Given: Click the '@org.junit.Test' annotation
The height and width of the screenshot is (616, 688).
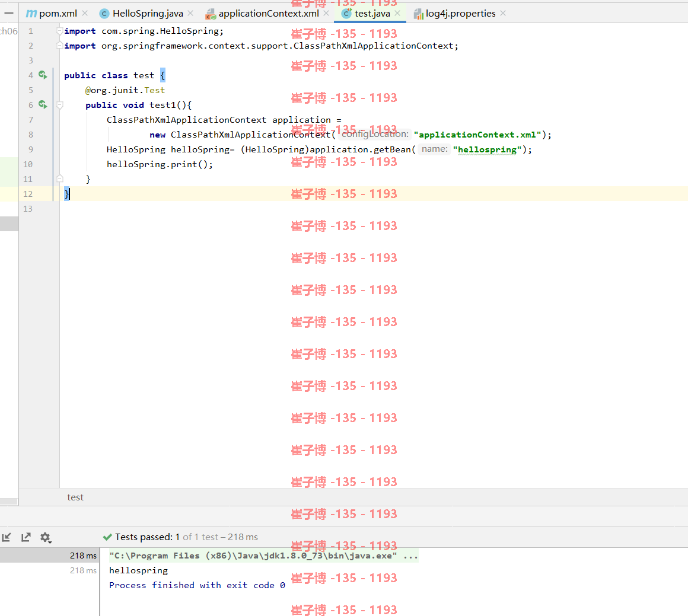Looking at the screenshot, I should [x=125, y=90].
